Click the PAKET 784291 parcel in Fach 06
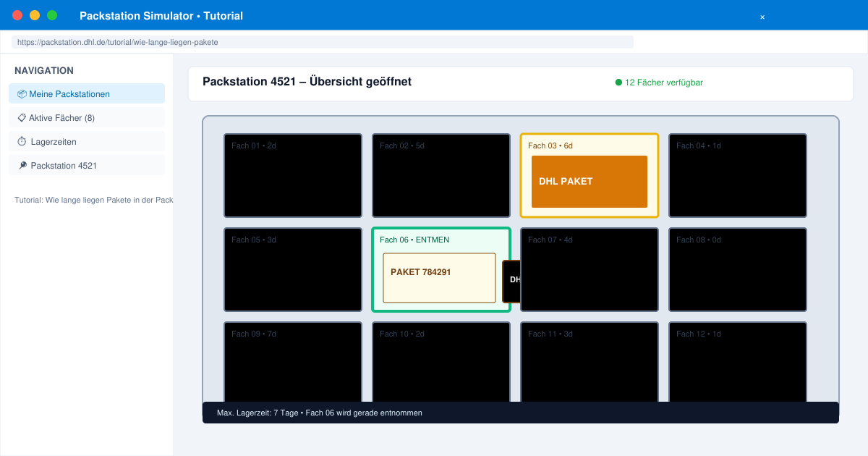Screen dimensions: 868x456 coord(439,277)
